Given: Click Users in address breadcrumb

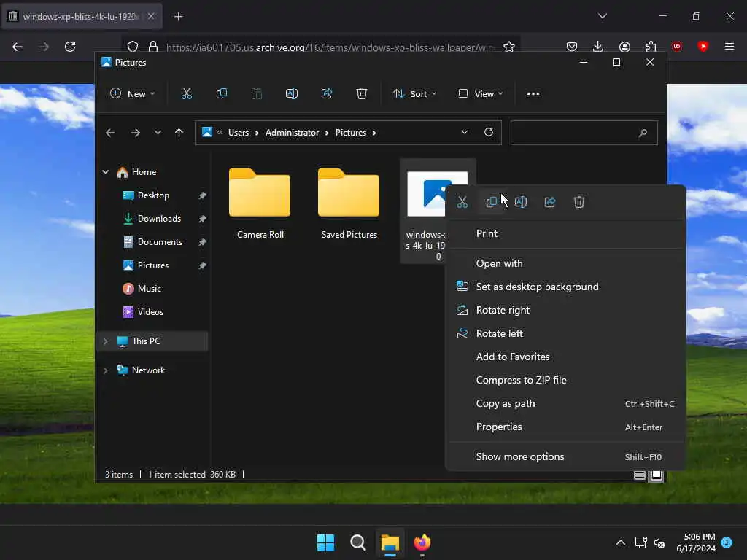Looking at the screenshot, I should 239,133.
